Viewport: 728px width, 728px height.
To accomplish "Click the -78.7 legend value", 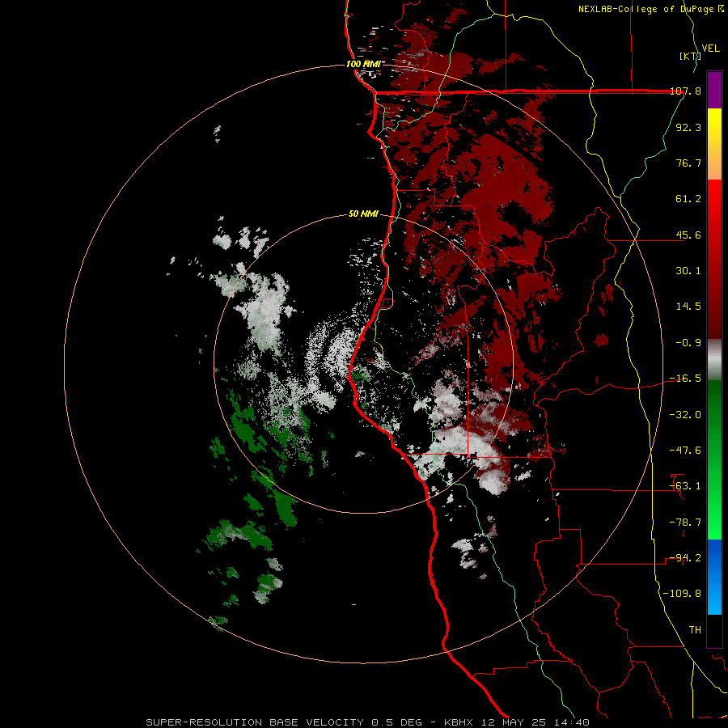I will (x=686, y=523).
